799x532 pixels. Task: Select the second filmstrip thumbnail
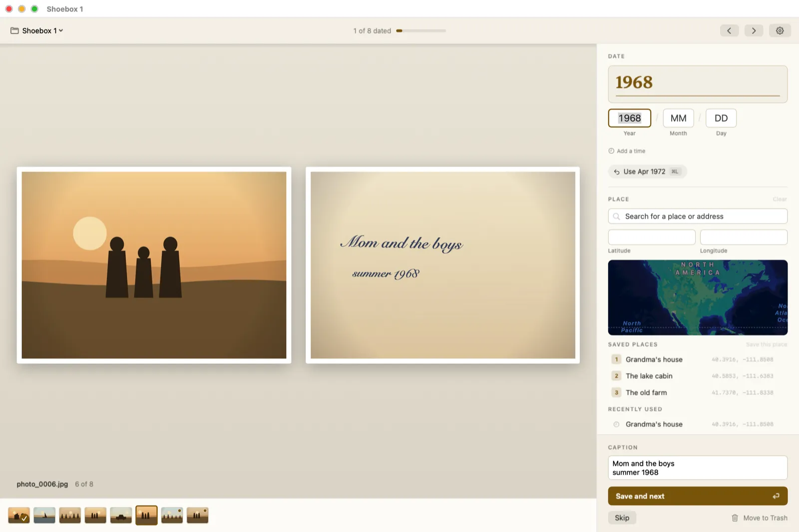tap(44, 515)
